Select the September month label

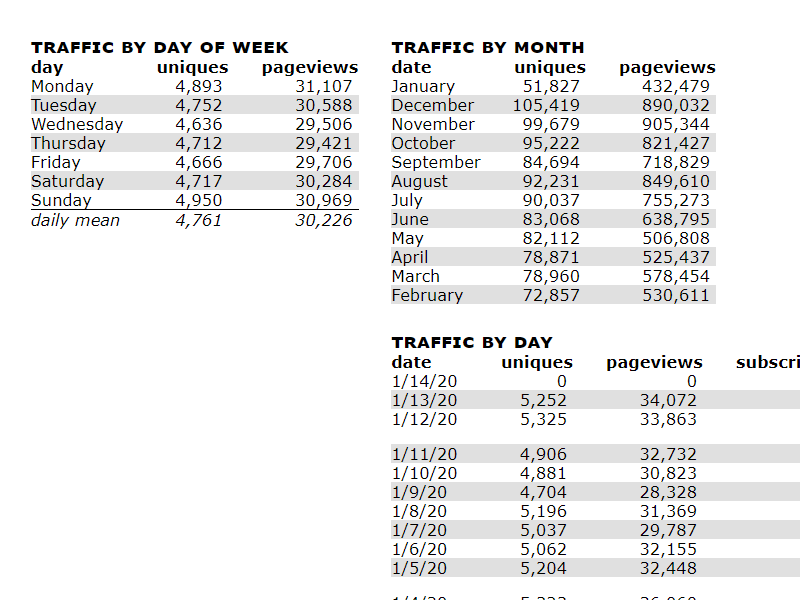[x=435, y=162]
